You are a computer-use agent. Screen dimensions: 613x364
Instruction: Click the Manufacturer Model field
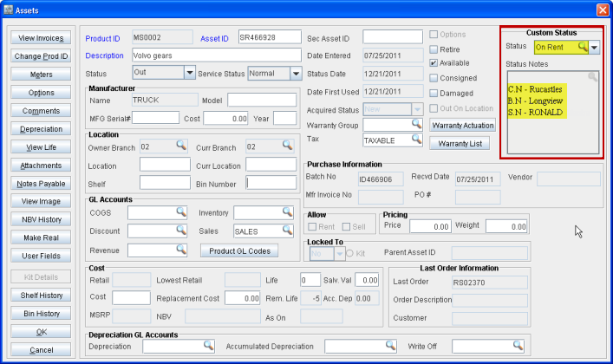coord(262,100)
